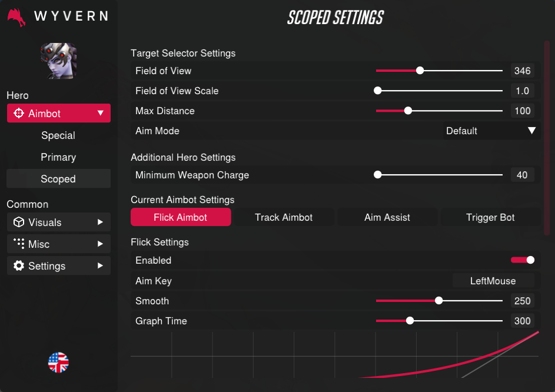The width and height of the screenshot is (555, 392).
Task: Select Primary in the sidebar
Action: coord(58,157)
